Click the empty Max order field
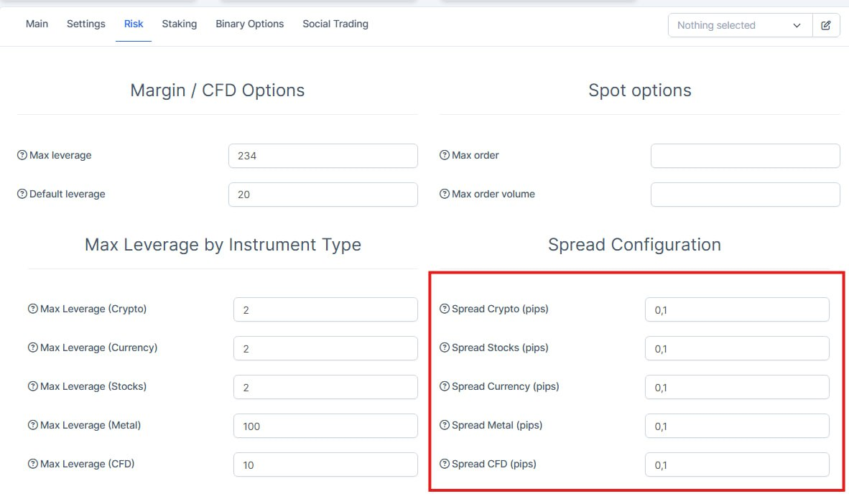Screen dimensions: 849x504 tap(745, 156)
